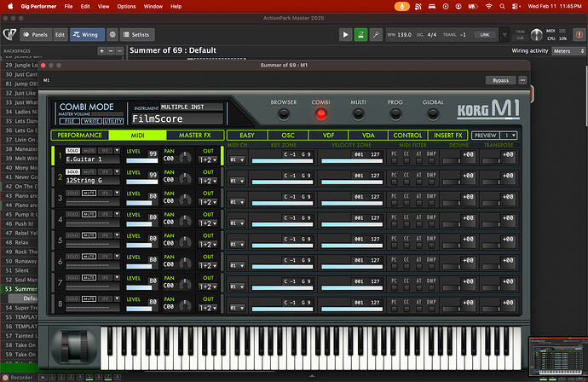Toggle AT MIDI filter for timbre 3
This screenshot has height=382, width=588.
point(419,204)
